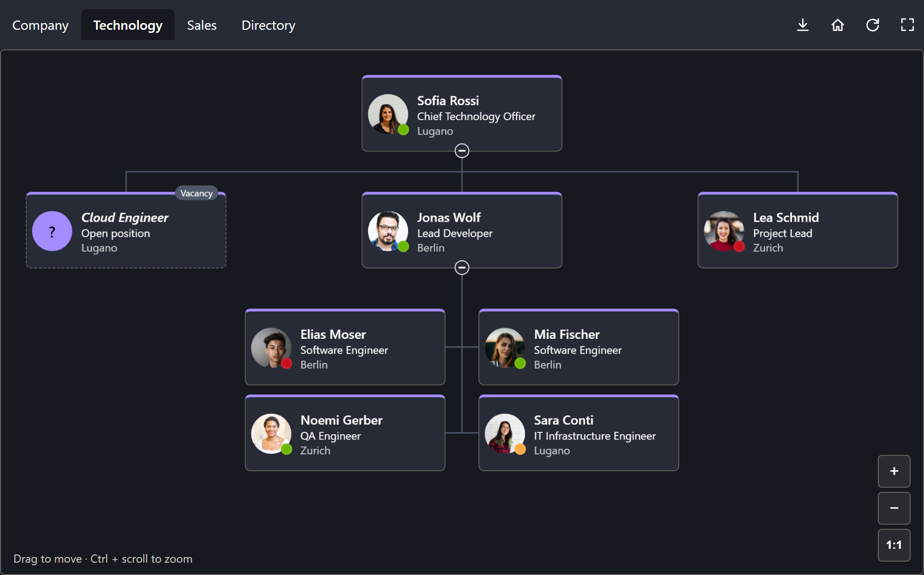Click Sofia Rossi's profile photo

[x=388, y=114]
